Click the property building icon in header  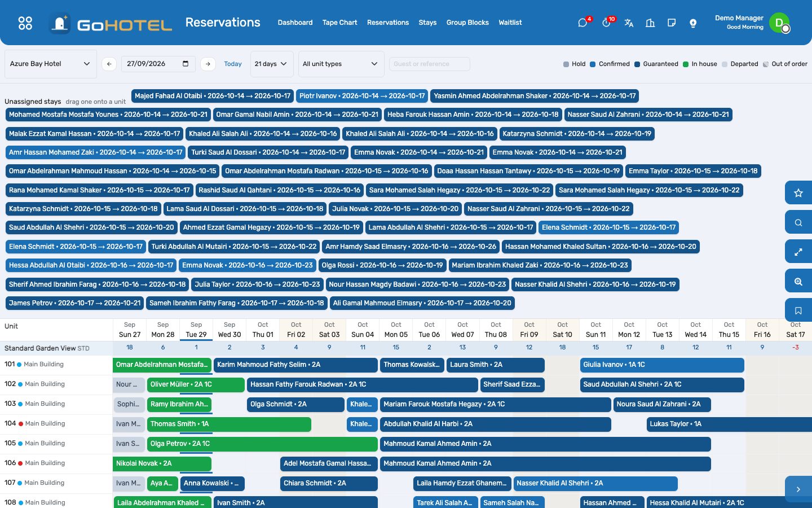pos(650,23)
